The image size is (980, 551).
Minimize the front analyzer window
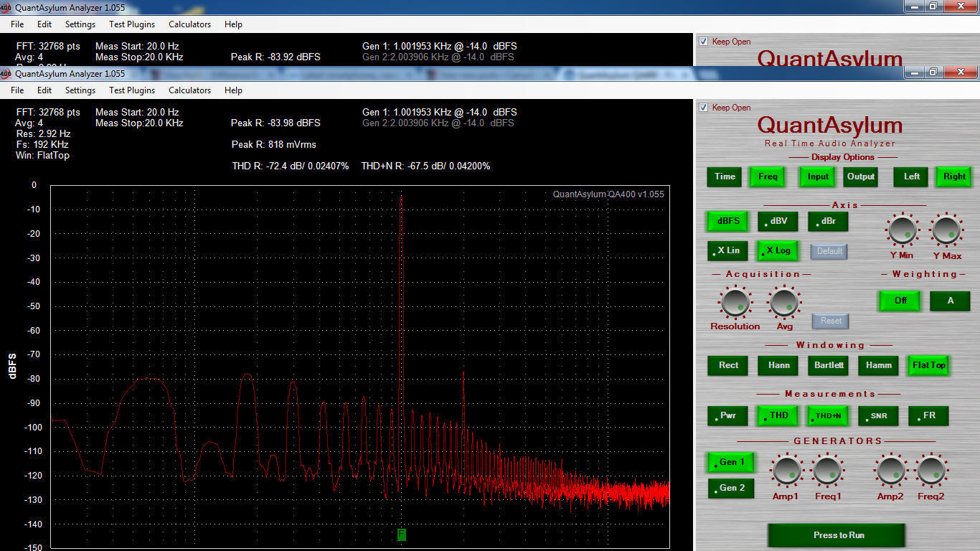pyautogui.click(x=914, y=72)
